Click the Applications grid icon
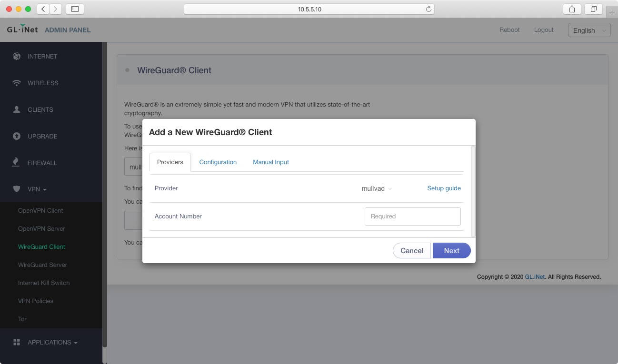The width and height of the screenshot is (618, 364). click(x=17, y=342)
